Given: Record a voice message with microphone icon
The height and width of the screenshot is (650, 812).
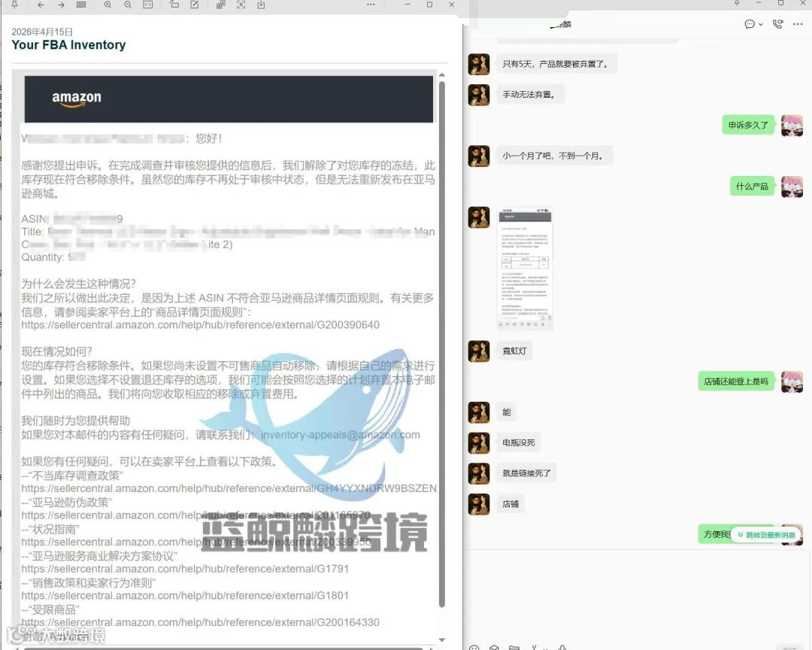Looking at the screenshot, I should pyautogui.click(x=563, y=648).
